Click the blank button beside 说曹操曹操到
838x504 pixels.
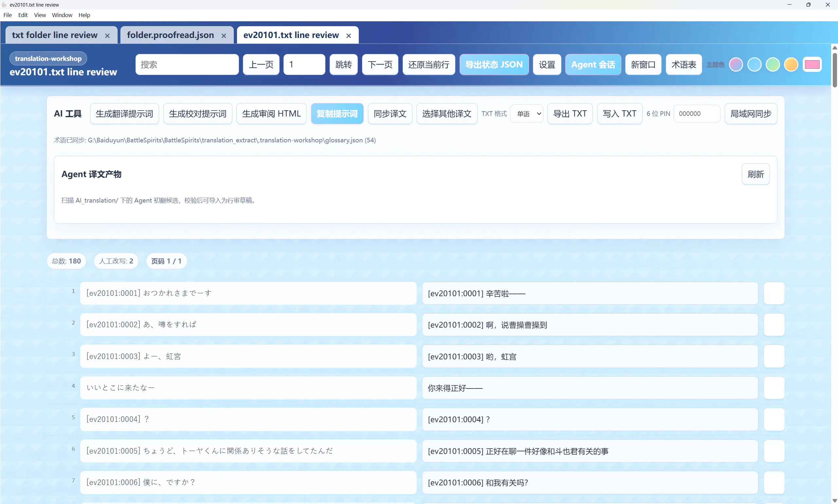coord(774,325)
